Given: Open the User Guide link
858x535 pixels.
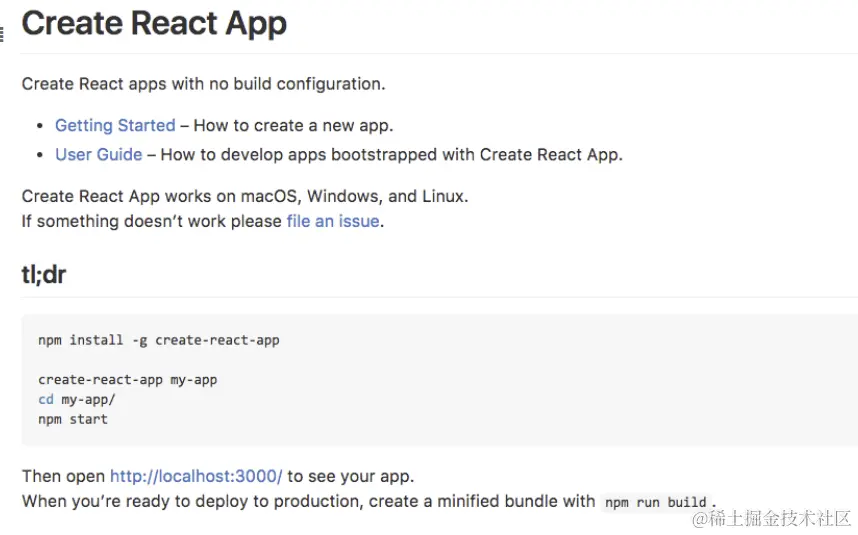Looking at the screenshot, I should 98,155.
